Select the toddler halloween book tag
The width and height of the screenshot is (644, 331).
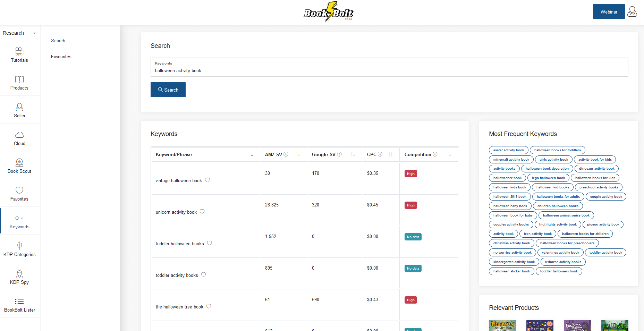[559, 271]
